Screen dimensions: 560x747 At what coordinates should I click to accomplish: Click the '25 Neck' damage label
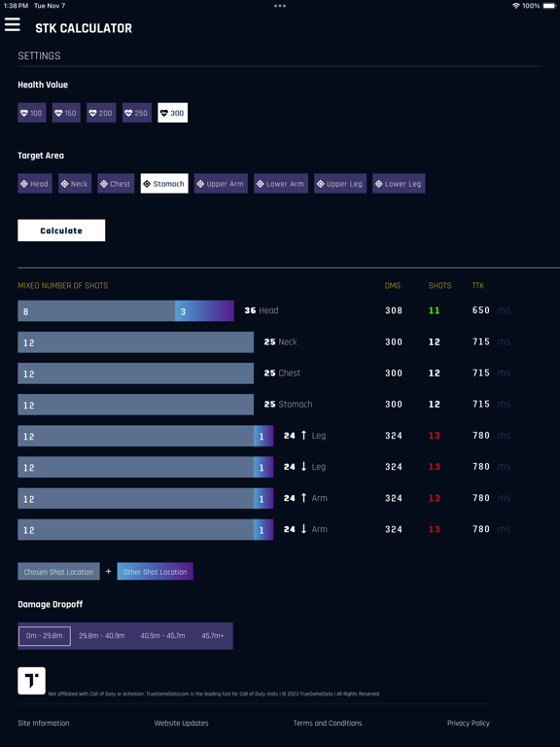point(280,342)
